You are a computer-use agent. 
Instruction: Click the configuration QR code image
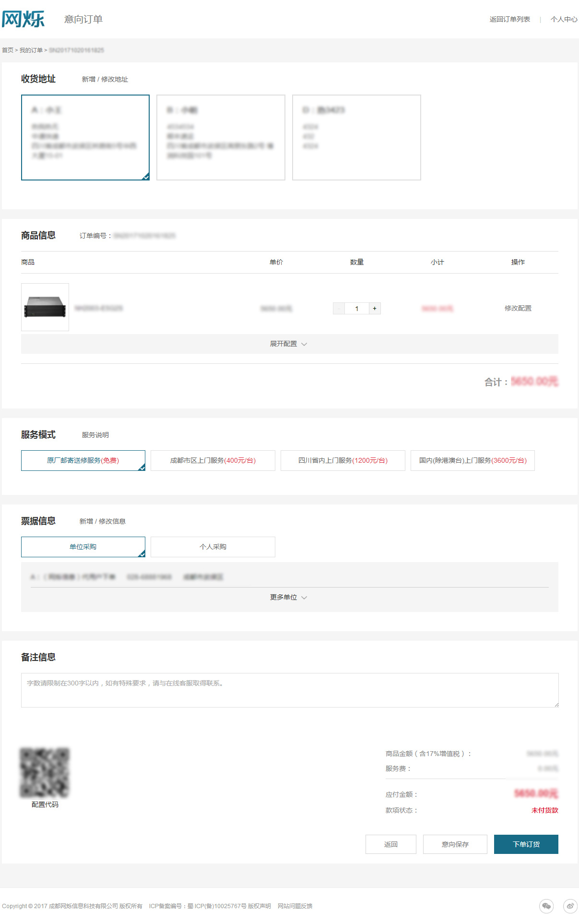[x=45, y=772]
